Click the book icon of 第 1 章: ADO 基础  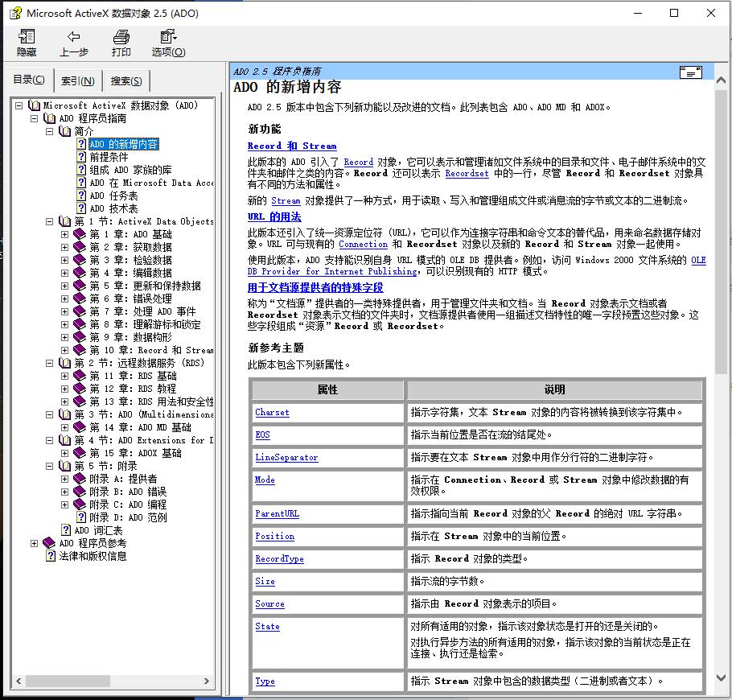(80, 234)
